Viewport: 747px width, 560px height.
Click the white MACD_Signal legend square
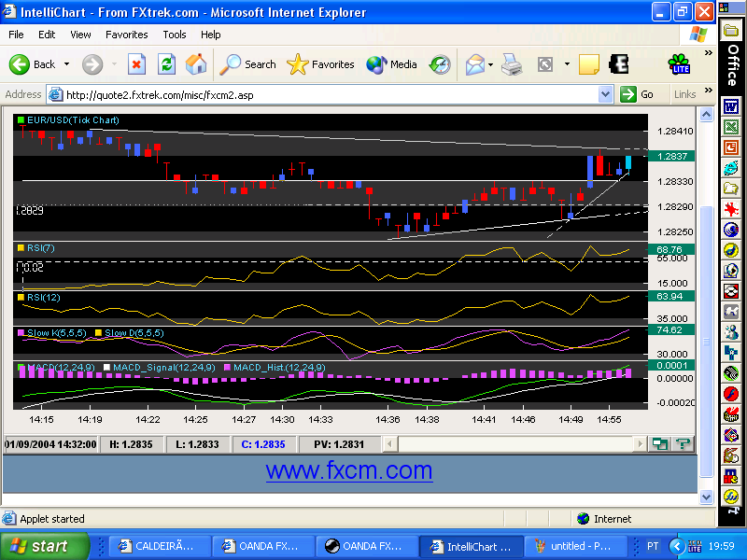[106, 367]
